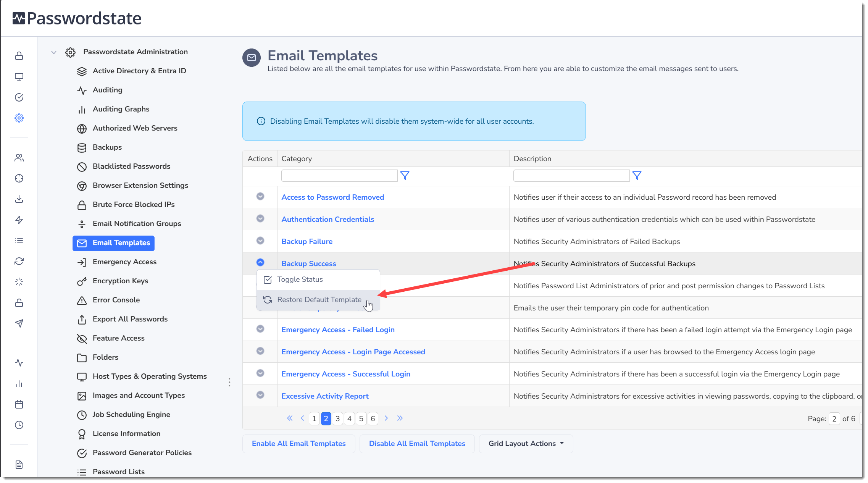Open Job Scheduling Engine tree item
This screenshot has width=868, height=483.
[131, 415]
